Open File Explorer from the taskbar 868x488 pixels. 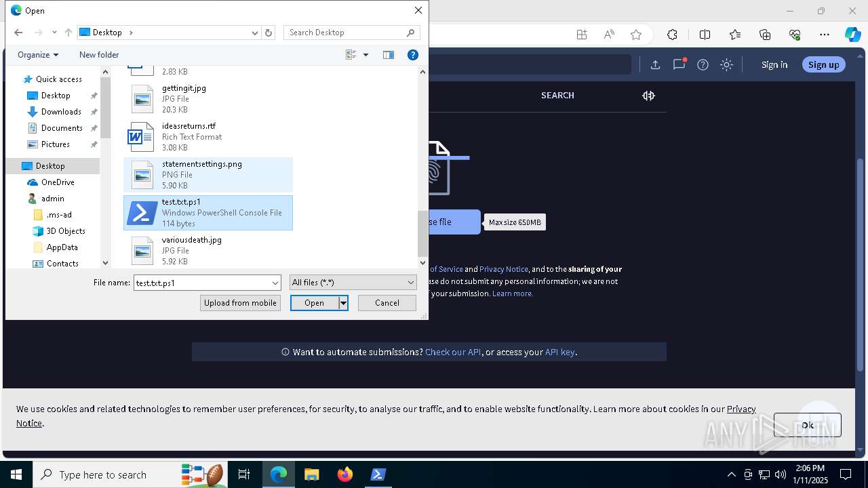pos(311,474)
